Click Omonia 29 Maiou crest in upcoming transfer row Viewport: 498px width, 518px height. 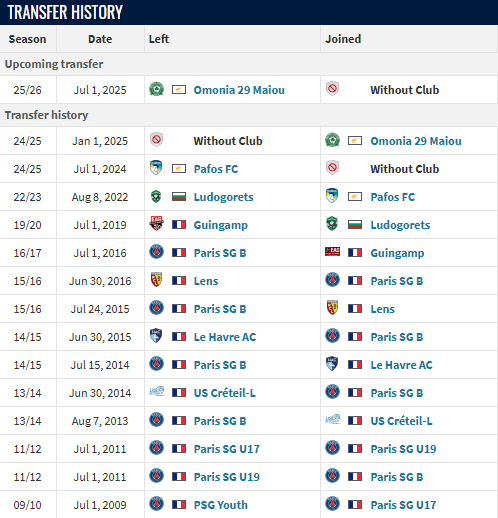click(156, 89)
